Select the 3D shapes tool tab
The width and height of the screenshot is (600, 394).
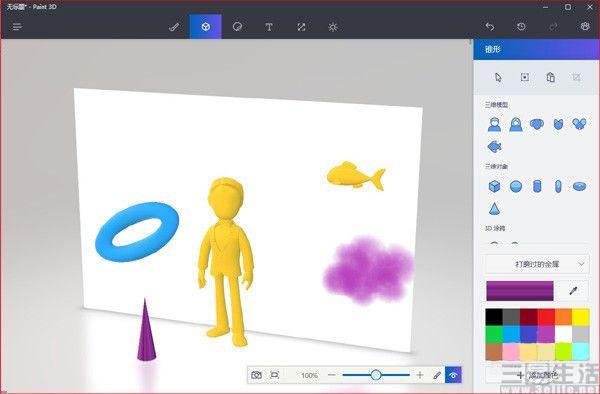tap(205, 27)
